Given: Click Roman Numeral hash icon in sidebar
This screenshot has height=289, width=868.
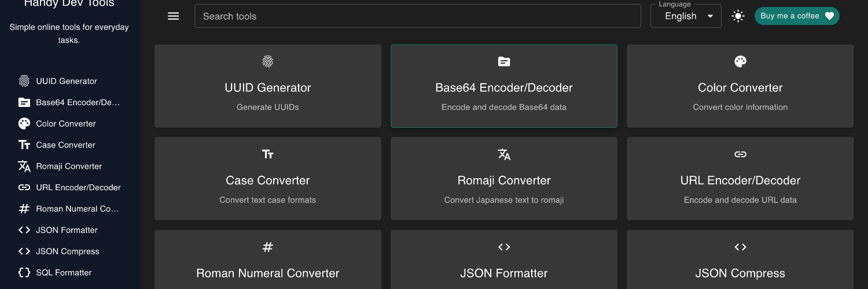Looking at the screenshot, I should pos(24,209).
